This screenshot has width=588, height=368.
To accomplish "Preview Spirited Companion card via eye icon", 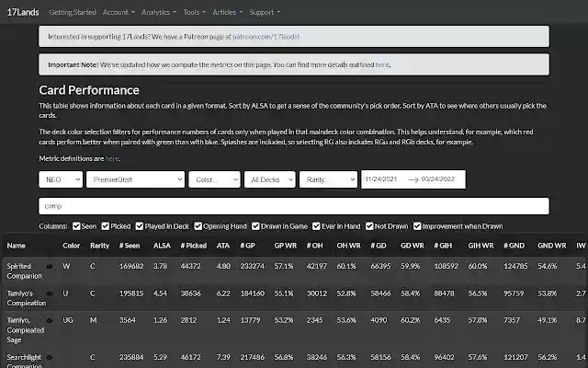I will point(49,266).
